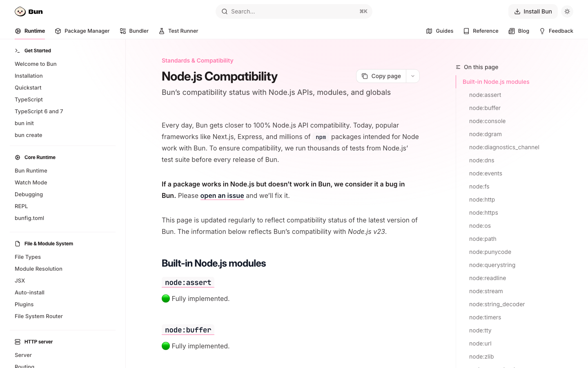588x368 pixels.
Task: Click the search magnifier icon
Action: [x=225, y=11]
